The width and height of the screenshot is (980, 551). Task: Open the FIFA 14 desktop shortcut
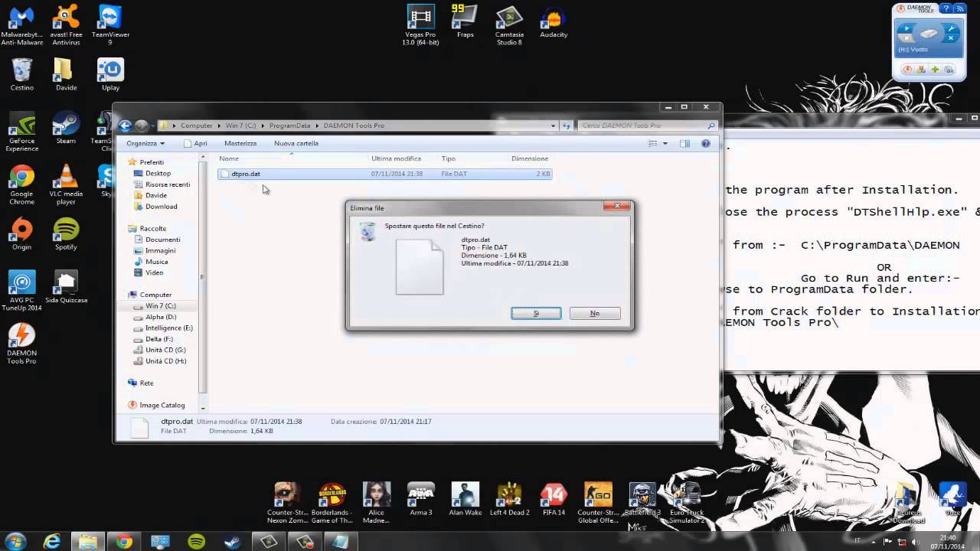click(x=554, y=499)
